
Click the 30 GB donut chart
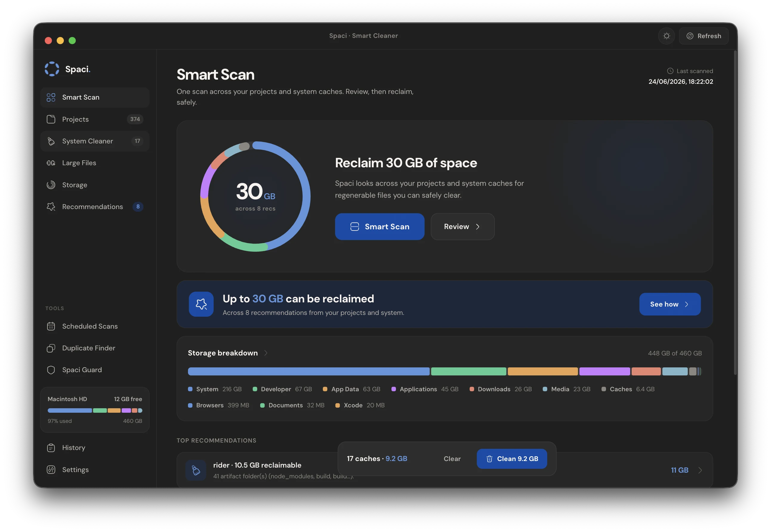(255, 196)
